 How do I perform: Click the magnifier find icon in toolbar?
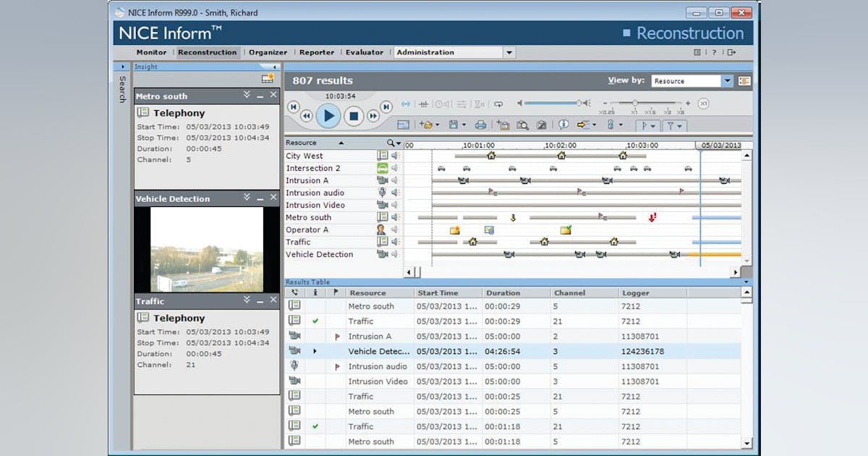point(522,125)
